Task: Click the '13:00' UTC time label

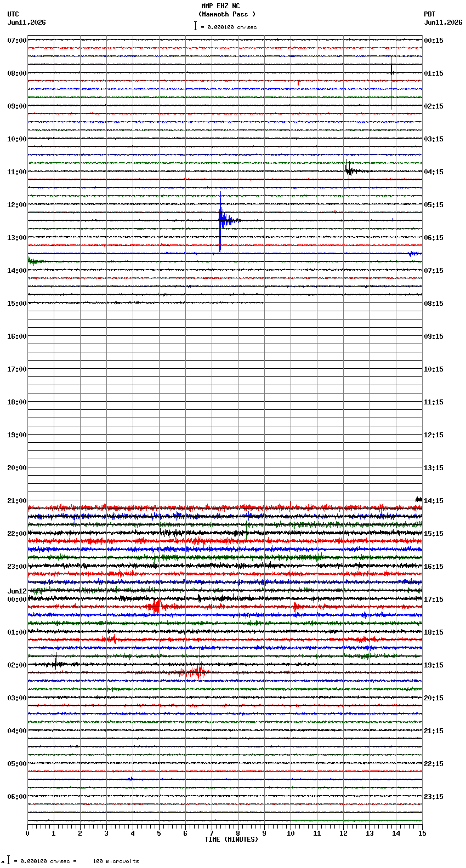Action: 17,238
